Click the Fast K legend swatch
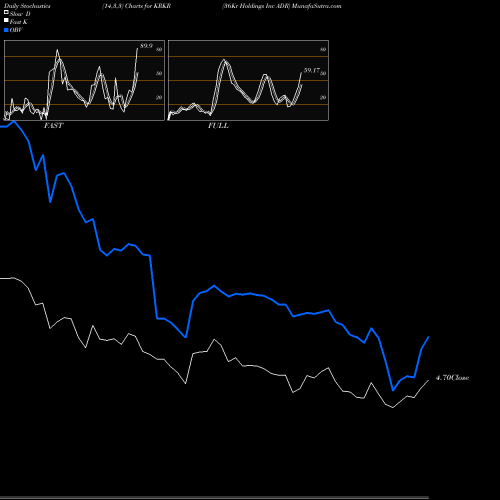 coord(6,21)
